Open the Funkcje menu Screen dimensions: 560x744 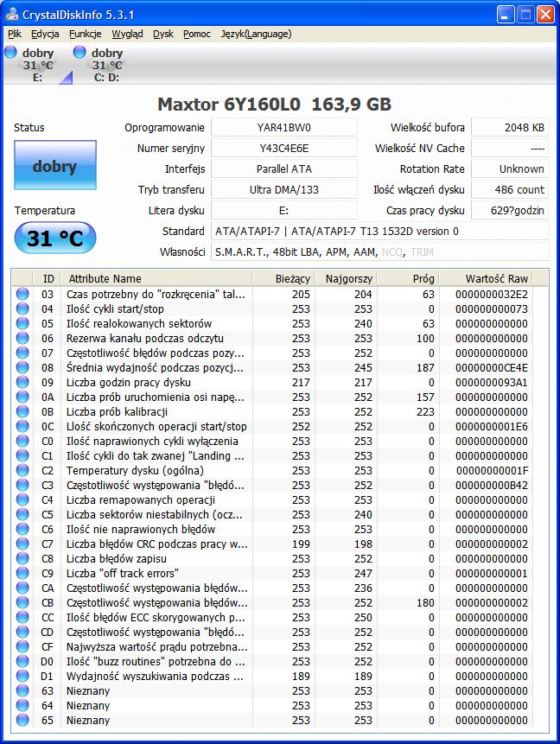coord(86,35)
